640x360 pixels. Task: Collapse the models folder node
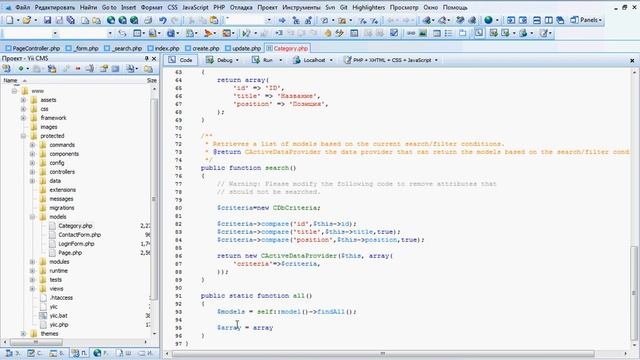pyautogui.click(x=32, y=217)
